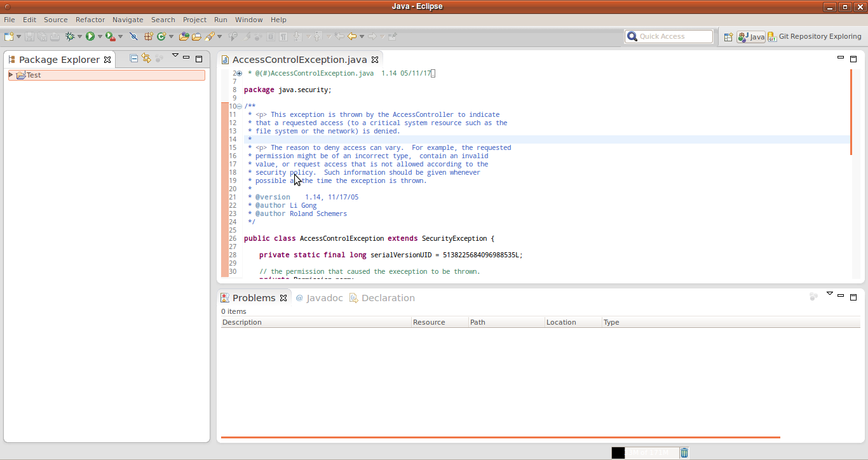Toggle Show Whitespace Characters
868x460 pixels.
pos(283,36)
